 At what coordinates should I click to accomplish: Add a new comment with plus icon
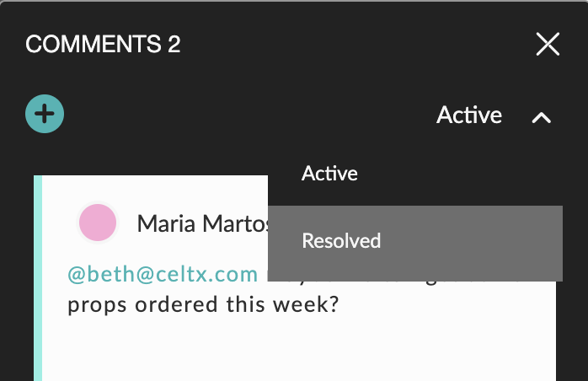pyautogui.click(x=45, y=114)
